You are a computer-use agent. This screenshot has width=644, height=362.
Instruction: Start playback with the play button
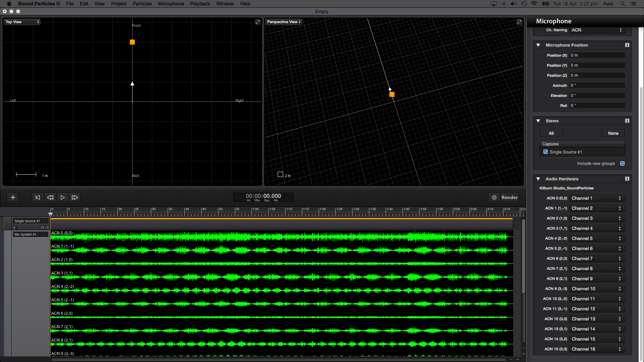tap(62, 197)
